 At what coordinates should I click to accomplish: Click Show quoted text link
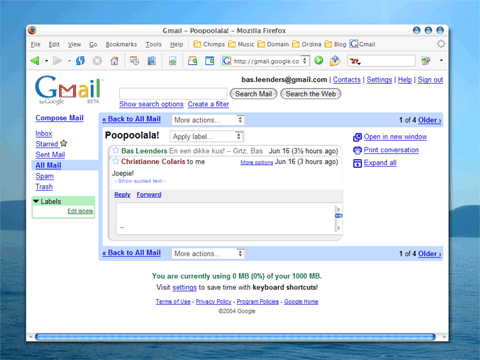tap(140, 181)
